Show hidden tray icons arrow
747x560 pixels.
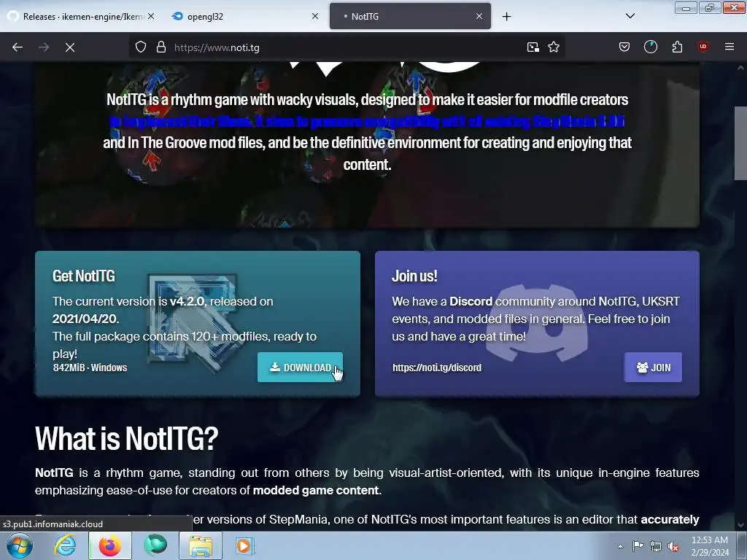pos(620,546)
